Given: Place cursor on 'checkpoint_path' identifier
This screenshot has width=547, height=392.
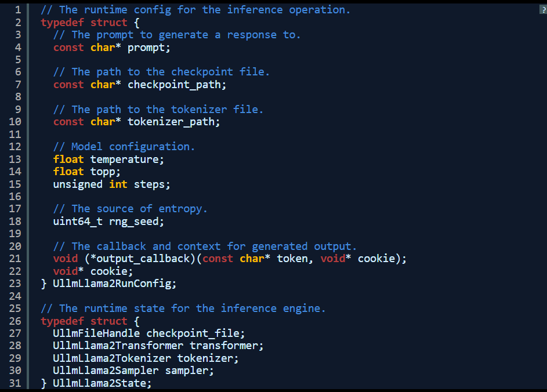Looking at the screenshot, I should point(174,85).
